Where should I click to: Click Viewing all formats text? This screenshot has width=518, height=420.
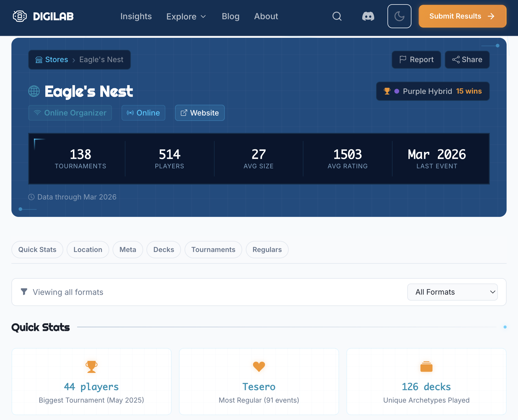pos(68,292)
